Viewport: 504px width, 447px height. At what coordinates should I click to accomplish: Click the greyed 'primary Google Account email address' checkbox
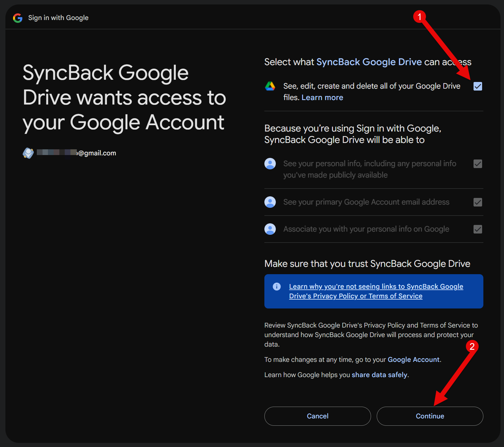[478, 202]
